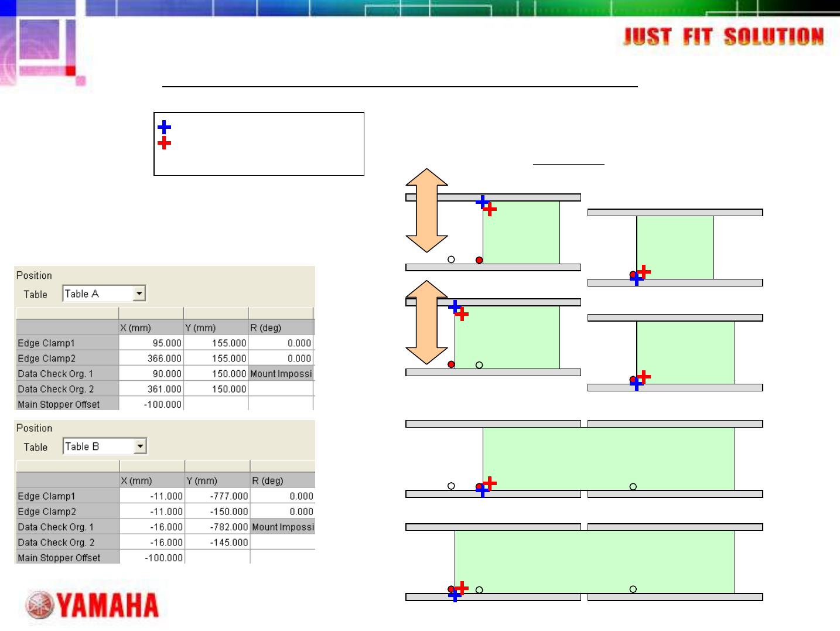Click the blue cross in the legend box
This screenshot has width=840, height=631.
coord(164,127)
